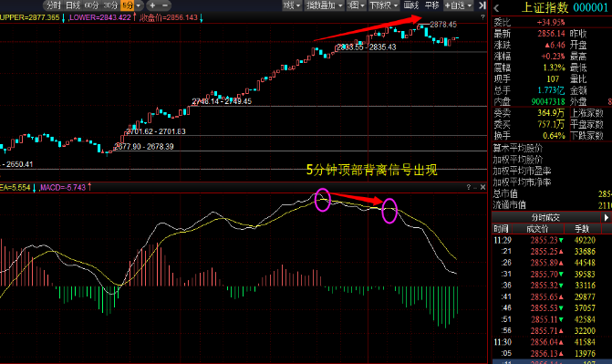This screenshot has height=364, width=612.
Task: Toggle the 画线 drawing mode
Action: coord(411,5)
